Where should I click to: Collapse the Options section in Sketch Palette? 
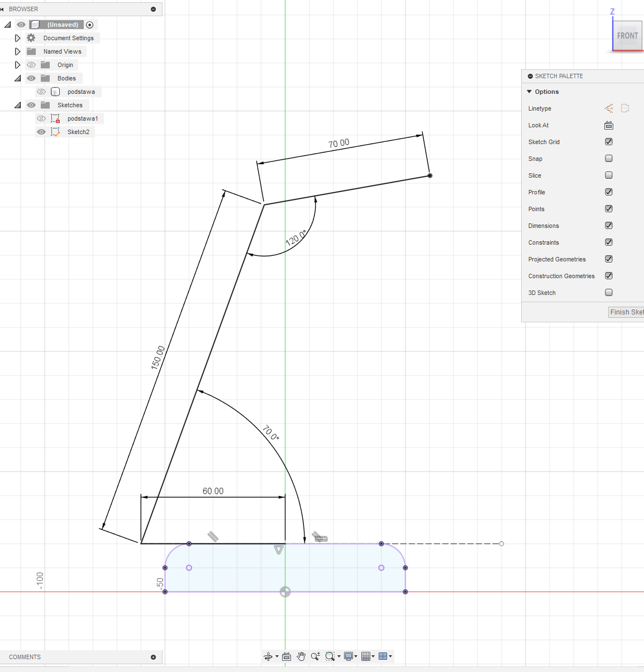point(529,92)
